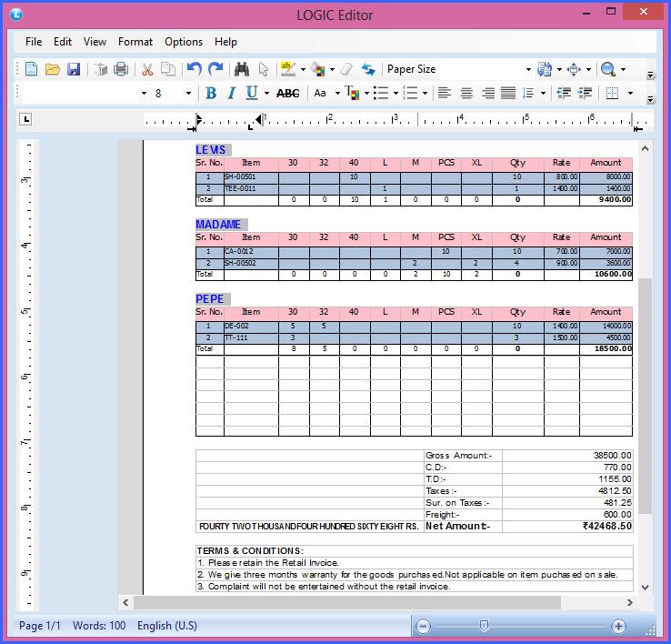Save the document with floppy icon
The height and width of the screenshot is (644, 671).
click(74, 69)
